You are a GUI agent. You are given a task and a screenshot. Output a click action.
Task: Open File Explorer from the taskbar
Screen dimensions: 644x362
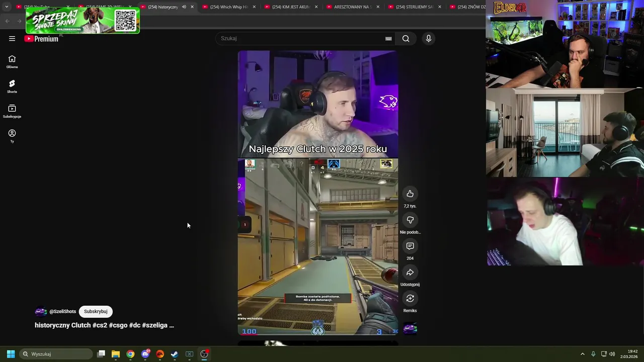(x=116, y=354)
